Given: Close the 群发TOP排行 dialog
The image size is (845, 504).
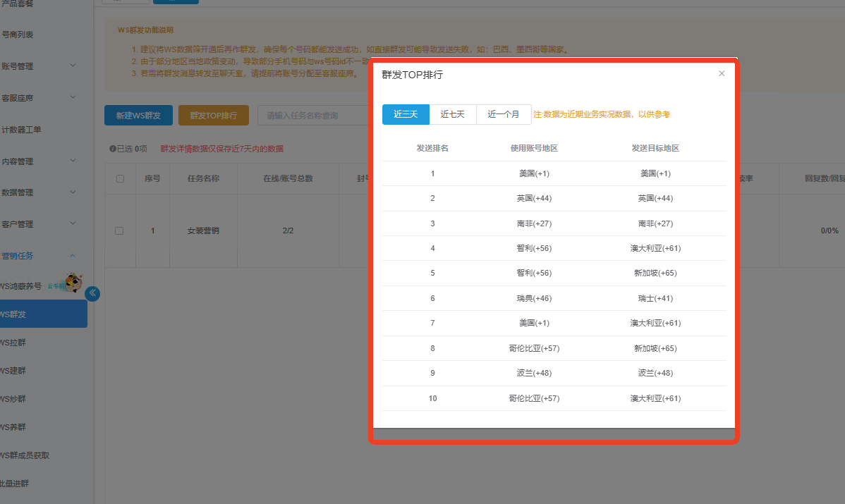Looking at the screenshot, I should [x=722, y=73].
